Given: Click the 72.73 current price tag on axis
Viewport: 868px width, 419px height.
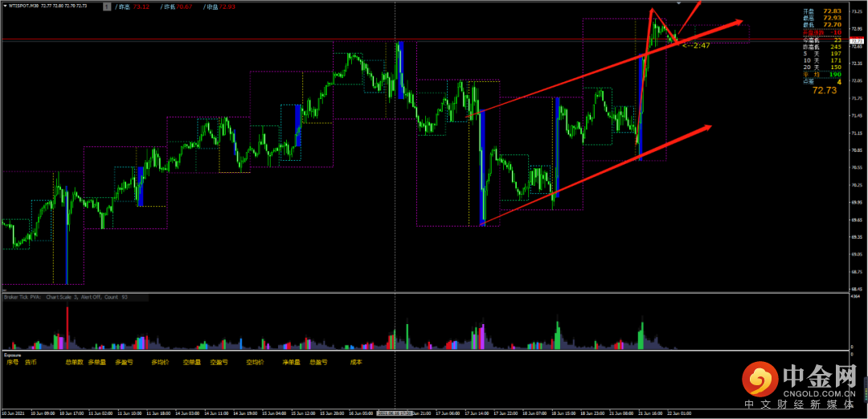Looking at the screenshot, I should coord(856,41).
